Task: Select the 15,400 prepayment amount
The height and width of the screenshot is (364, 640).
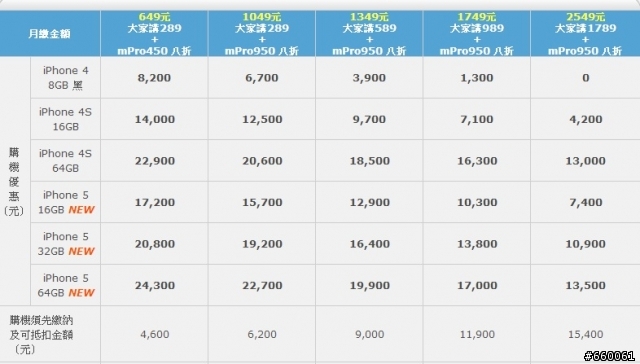Action: click(x=585, y=335)
